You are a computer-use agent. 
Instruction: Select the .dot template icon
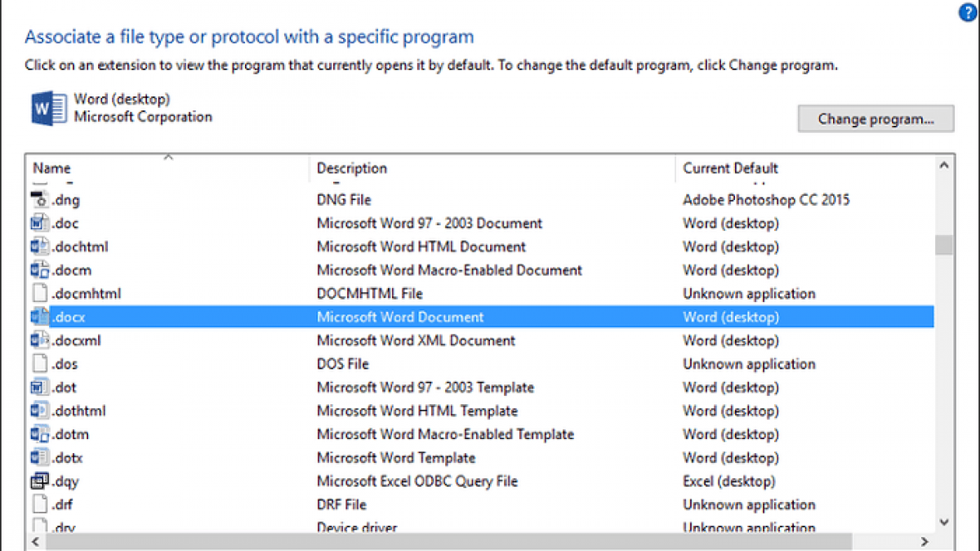(x=40, y=388)
